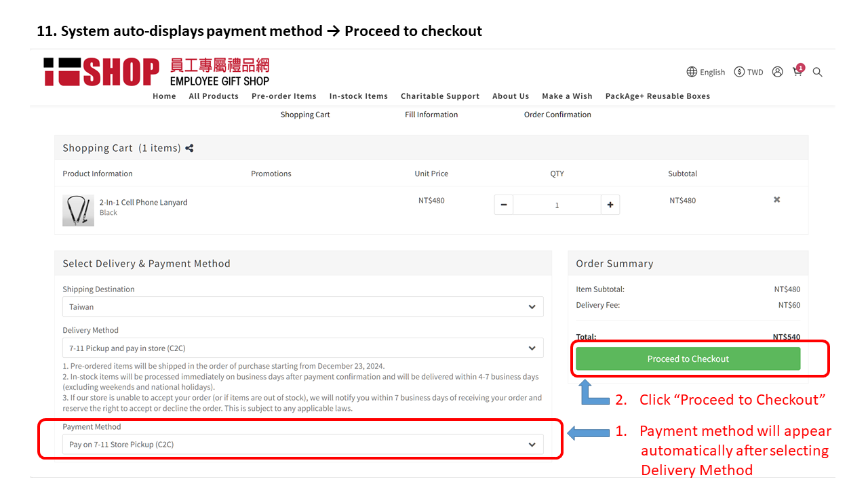Decrease quantity with minus button
The width and height of the screenshot is (868, 488).
(504, 205)
